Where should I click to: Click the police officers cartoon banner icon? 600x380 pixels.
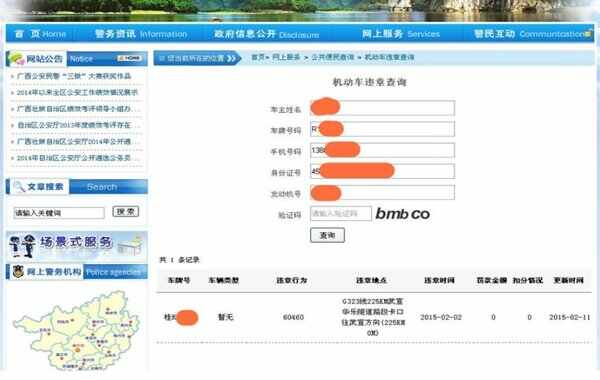[x=22, y=246]
